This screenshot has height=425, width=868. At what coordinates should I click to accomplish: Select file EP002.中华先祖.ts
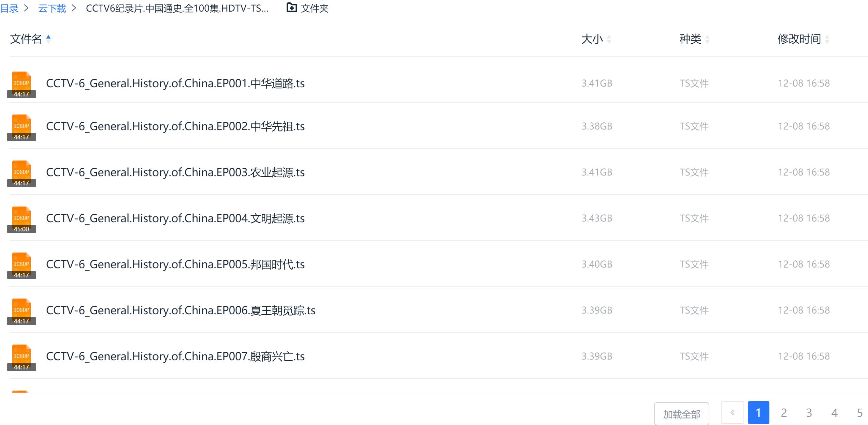(175, 126)
